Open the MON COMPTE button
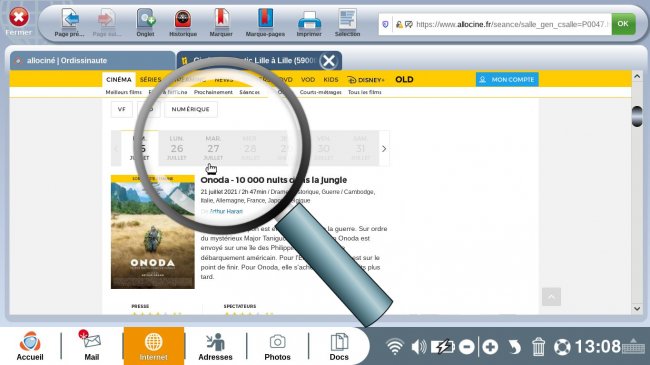 pos(507,79)
